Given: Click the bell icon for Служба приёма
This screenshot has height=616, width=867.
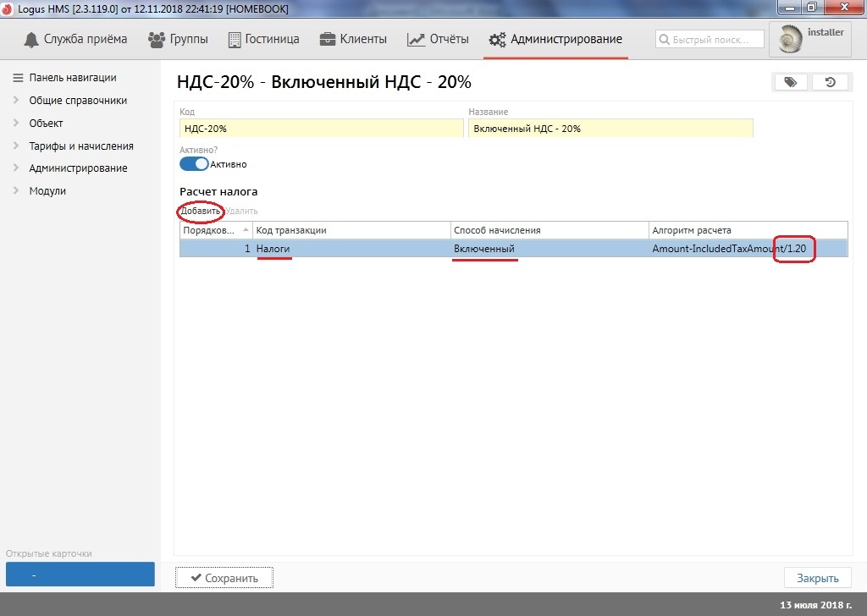Looking at the screenshot, I should point(31,40).
